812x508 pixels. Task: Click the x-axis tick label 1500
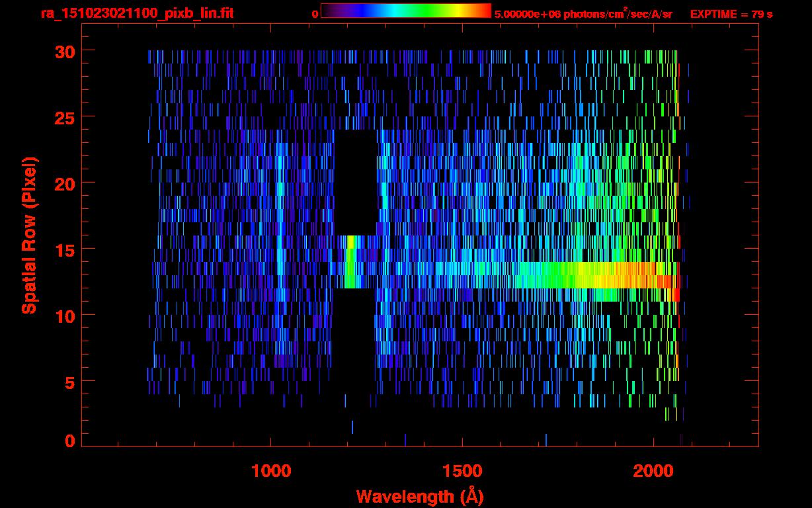coord(462,471)
